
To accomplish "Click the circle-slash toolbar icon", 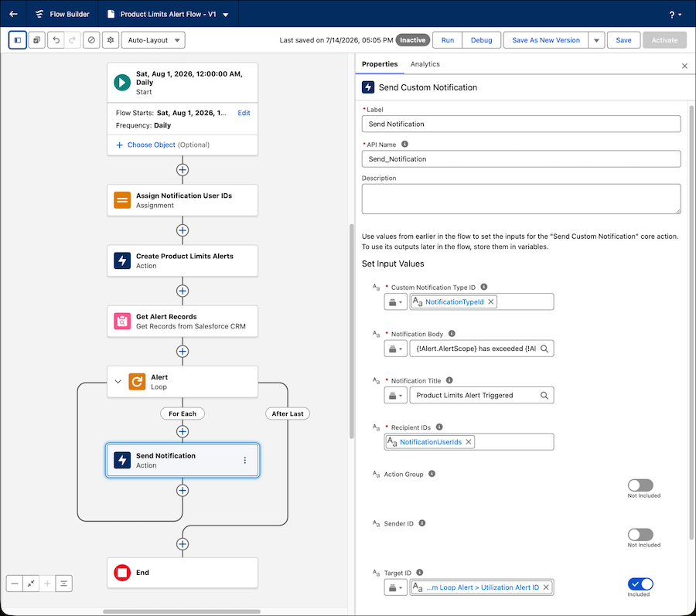I will click(x=91, y=40).
